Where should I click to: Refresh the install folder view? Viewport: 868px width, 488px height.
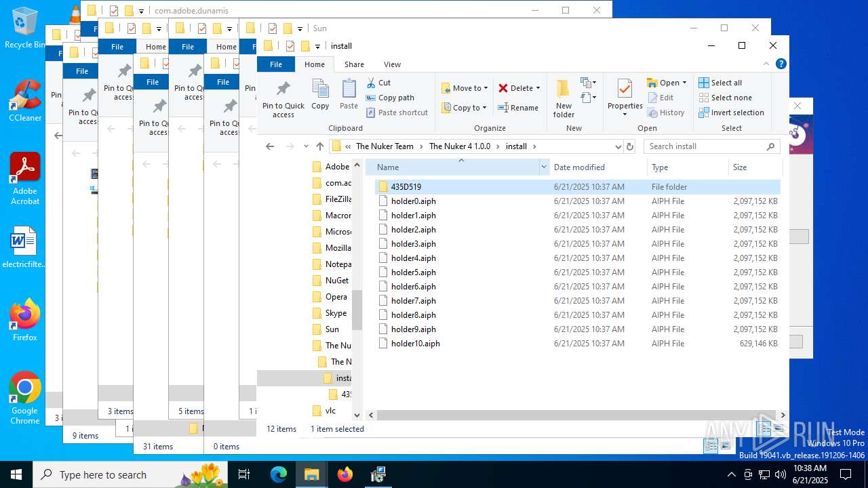[x=630, y=146]
